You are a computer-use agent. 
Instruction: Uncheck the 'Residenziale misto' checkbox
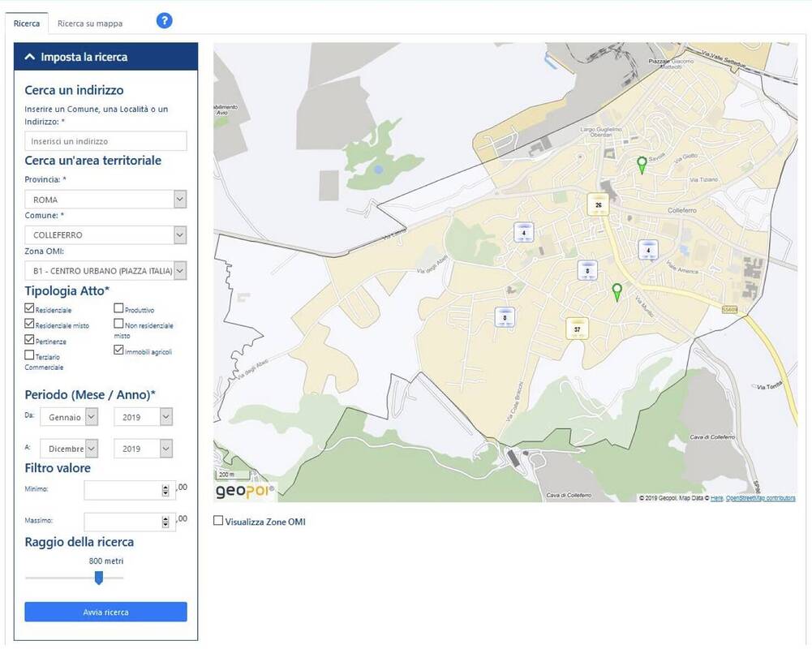(x=29, y=324)
